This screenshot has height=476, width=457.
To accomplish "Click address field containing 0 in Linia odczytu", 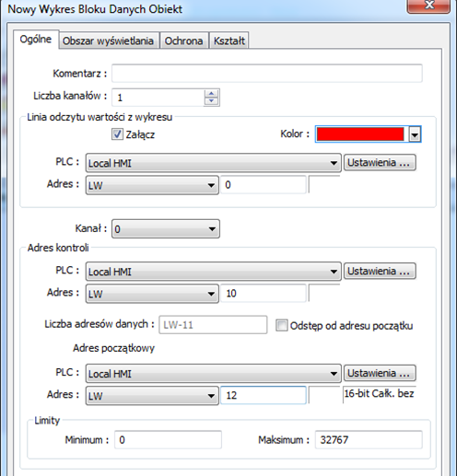I will 264,185.
